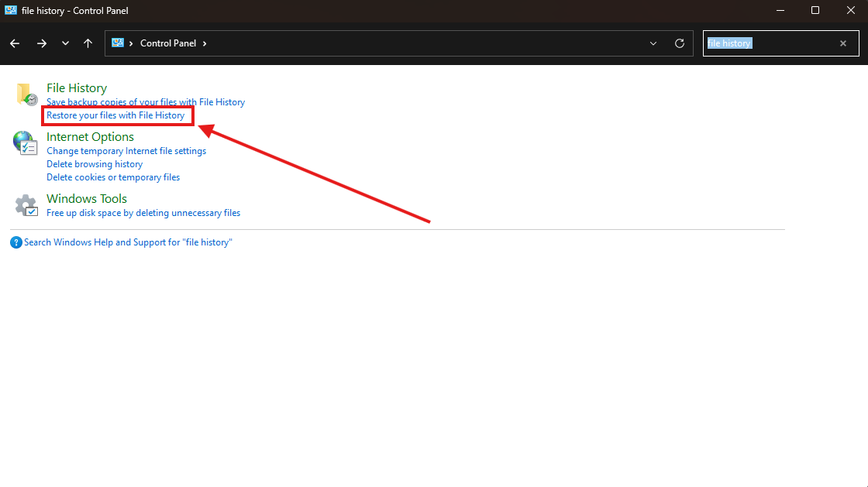Click the title bar Control Panel icon
Screen dimensions: 868x487
[x=11, y=10]
